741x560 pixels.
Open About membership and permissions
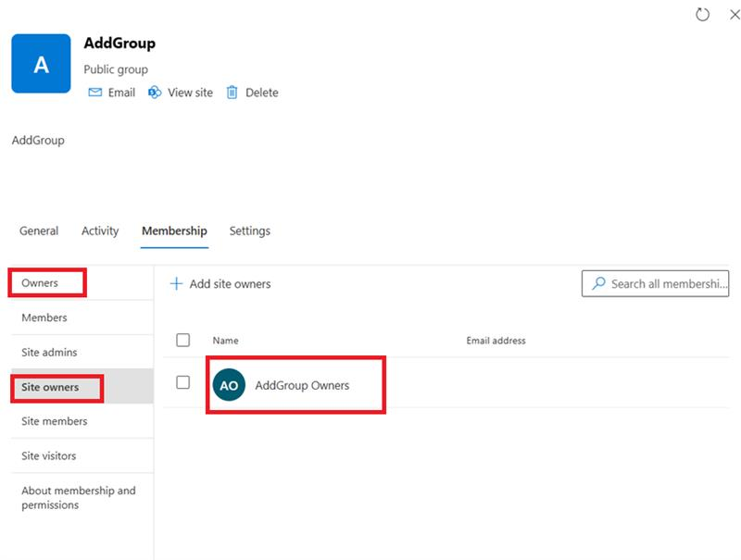79,498
